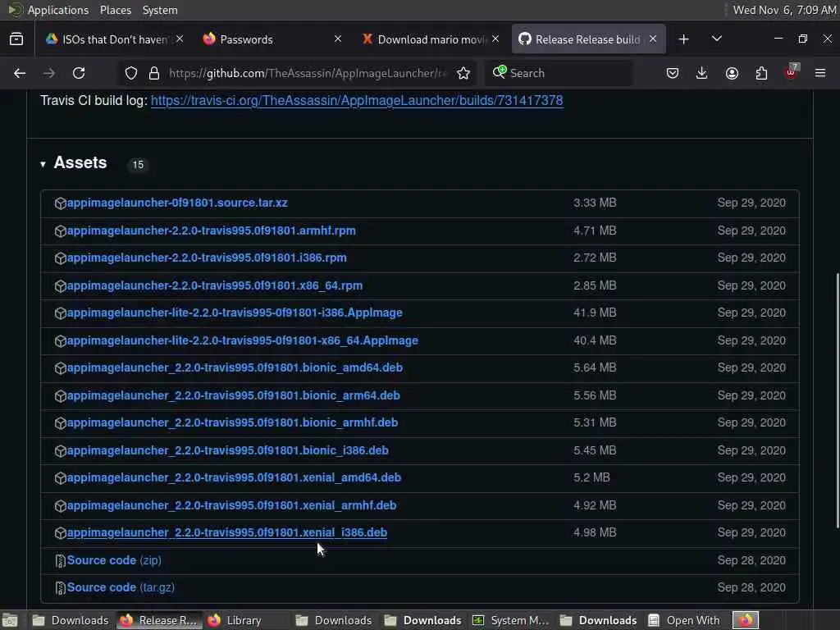Close the Download mario movie tab

click(495, 39)
